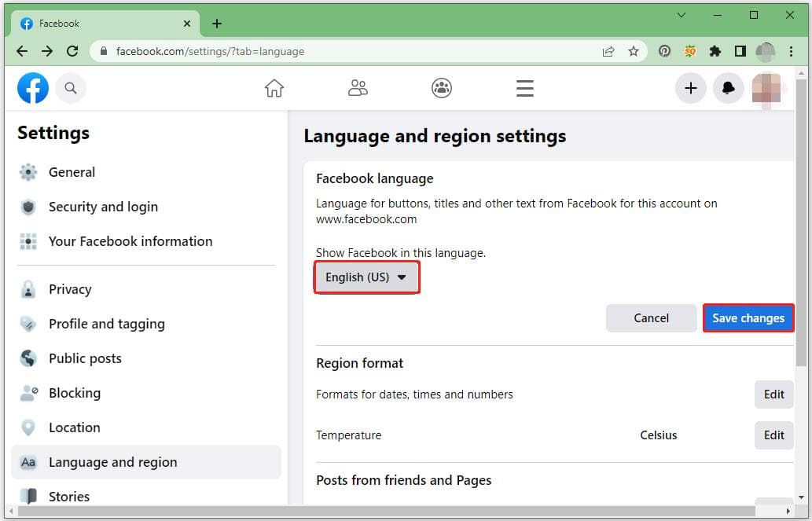The height and width of the screenshot is (521, 812).
Task: Click the scrollbar down arrow
Action: 801,497
